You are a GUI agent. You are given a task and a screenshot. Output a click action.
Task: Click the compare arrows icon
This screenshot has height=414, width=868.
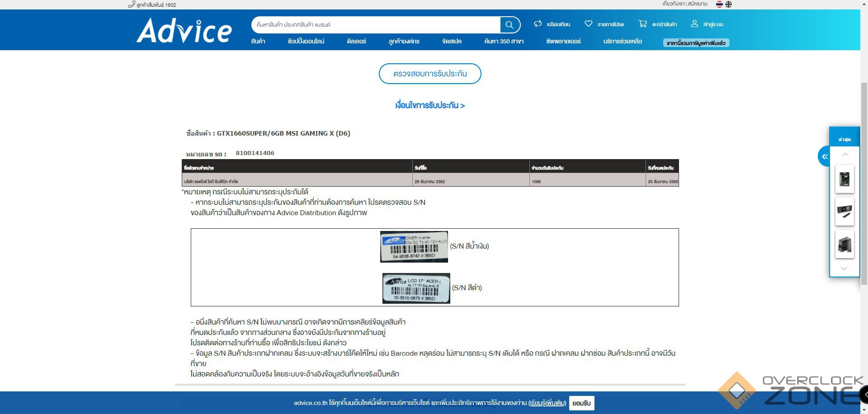(538, 24)
